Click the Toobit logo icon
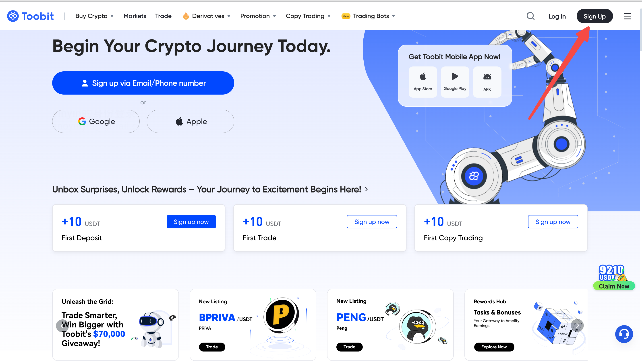 click(x=13, y=15)
